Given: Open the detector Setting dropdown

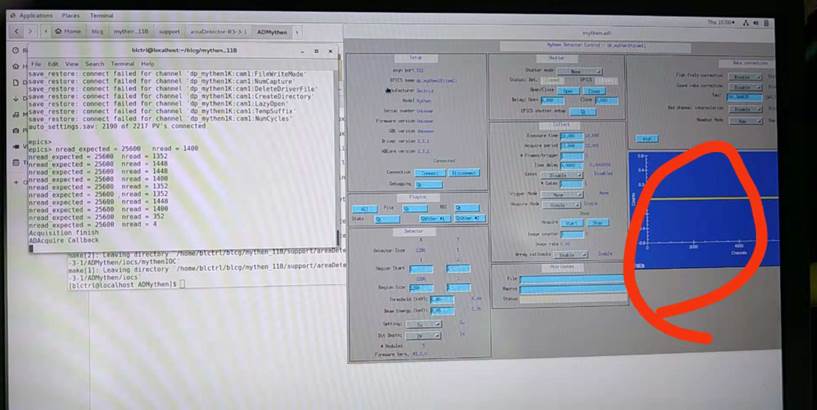Looking at the screenshot, I should tap(423, 324).
